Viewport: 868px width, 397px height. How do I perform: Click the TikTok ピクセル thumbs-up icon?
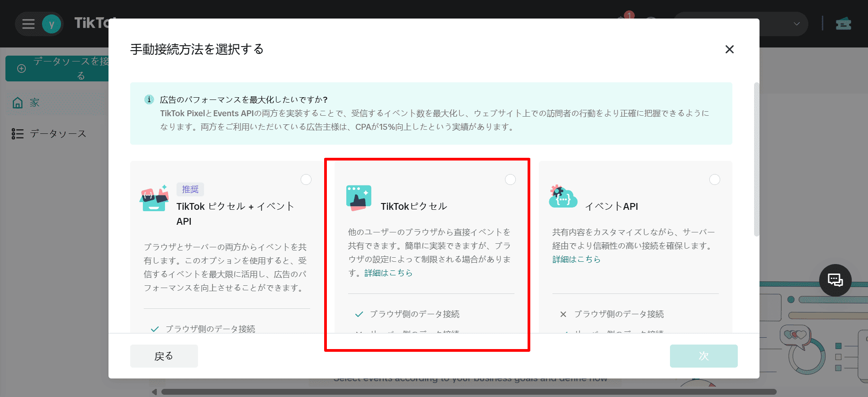pos(359,198)
